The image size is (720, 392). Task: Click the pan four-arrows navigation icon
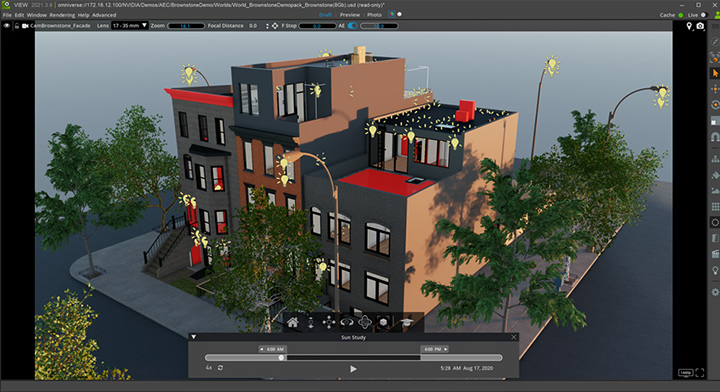[329, 322]
